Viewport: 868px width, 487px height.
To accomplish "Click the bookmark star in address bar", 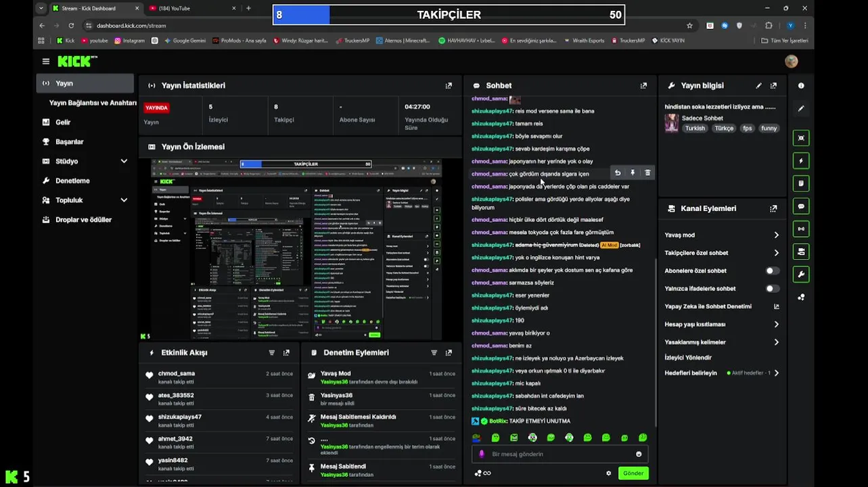I will pos(689,26).
